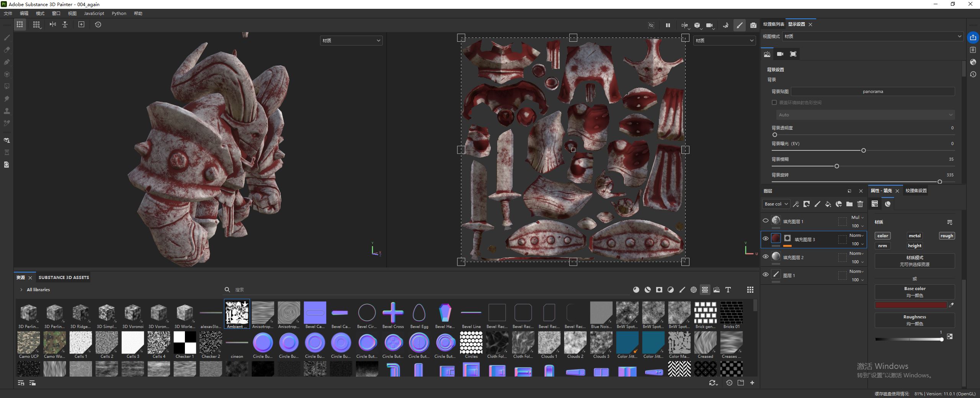Click the Text filter icon in assets panel
Image resolution: width=980 pixels, height=398 pixels.
pos(728,290)
